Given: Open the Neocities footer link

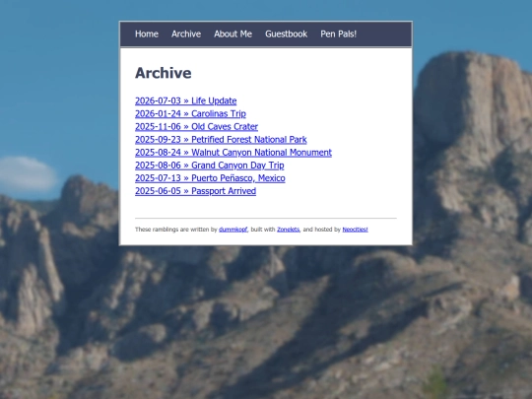Looking at the screenshot, I should click(x=355, y=230).
